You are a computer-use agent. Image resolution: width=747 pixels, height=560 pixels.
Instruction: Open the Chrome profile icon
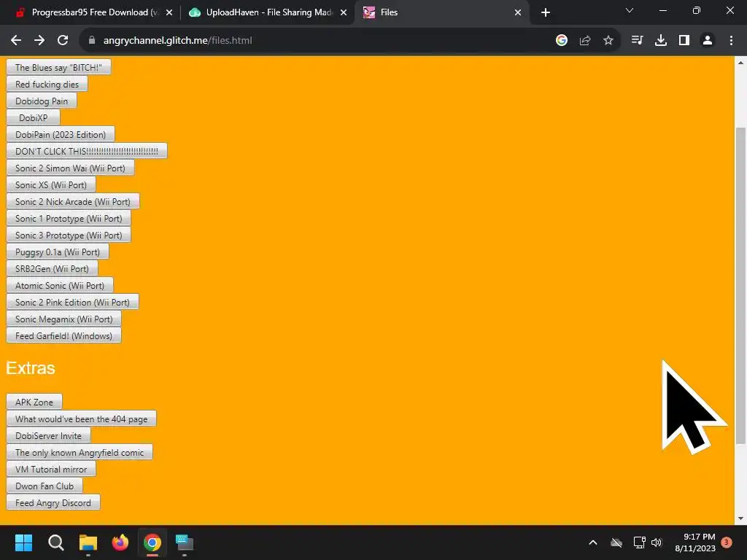coord(708,41)
